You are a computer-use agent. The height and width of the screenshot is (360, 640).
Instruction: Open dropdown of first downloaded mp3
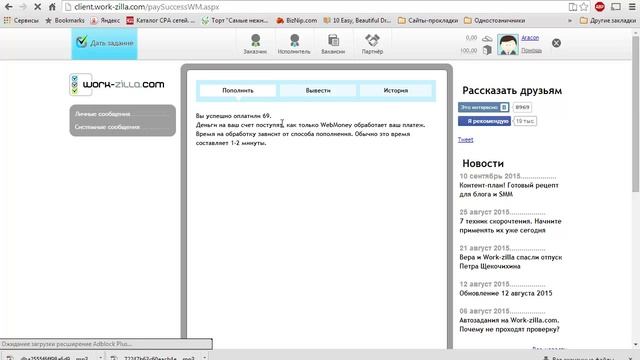(100, 358)
